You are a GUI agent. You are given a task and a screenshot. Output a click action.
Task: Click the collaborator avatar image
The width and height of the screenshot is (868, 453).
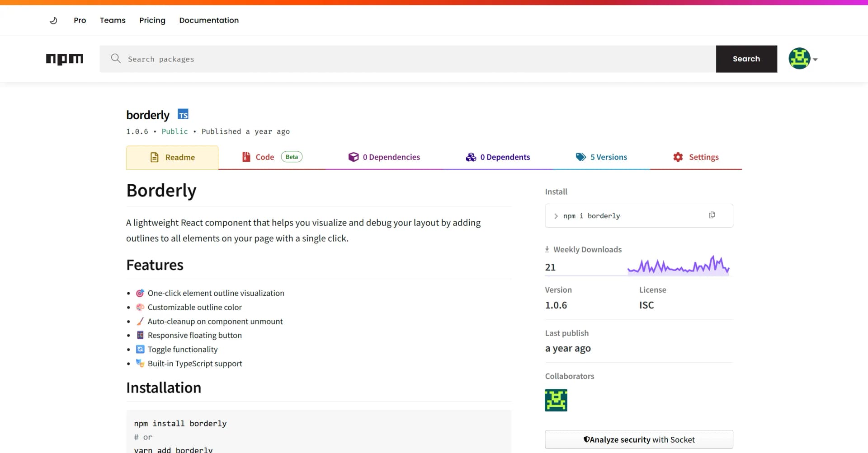pos(556,400)
